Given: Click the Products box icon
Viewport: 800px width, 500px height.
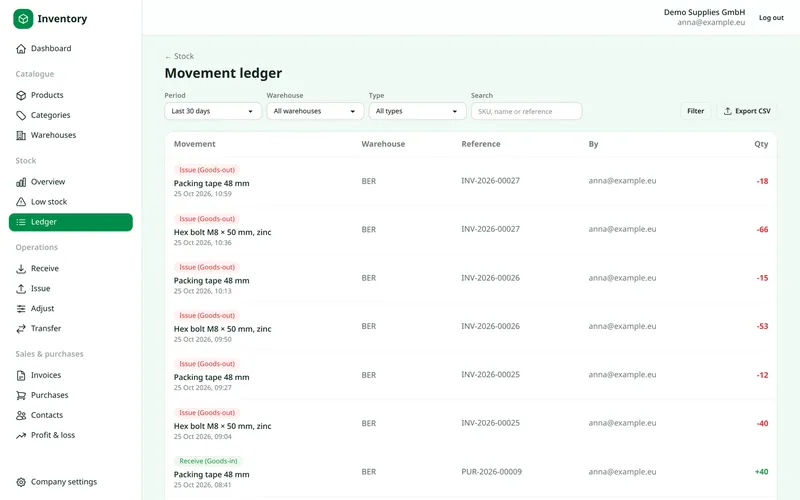Looking at the screenshot, I should [21, 95].
